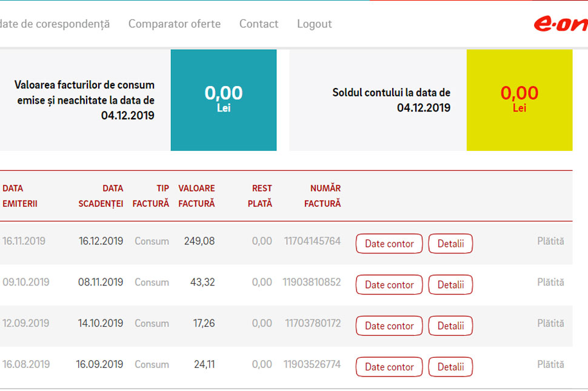Click invoice number 11903526774

click(x=312, y=364)
